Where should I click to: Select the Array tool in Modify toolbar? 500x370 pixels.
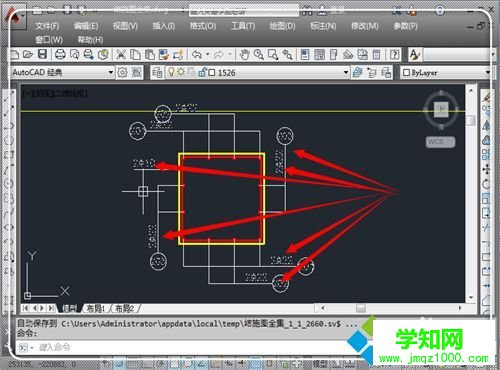(486, 154)
